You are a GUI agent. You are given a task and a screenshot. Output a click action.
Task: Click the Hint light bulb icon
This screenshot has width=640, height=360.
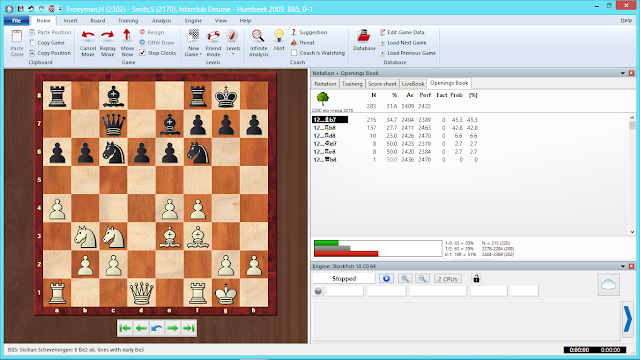(279, 36)
